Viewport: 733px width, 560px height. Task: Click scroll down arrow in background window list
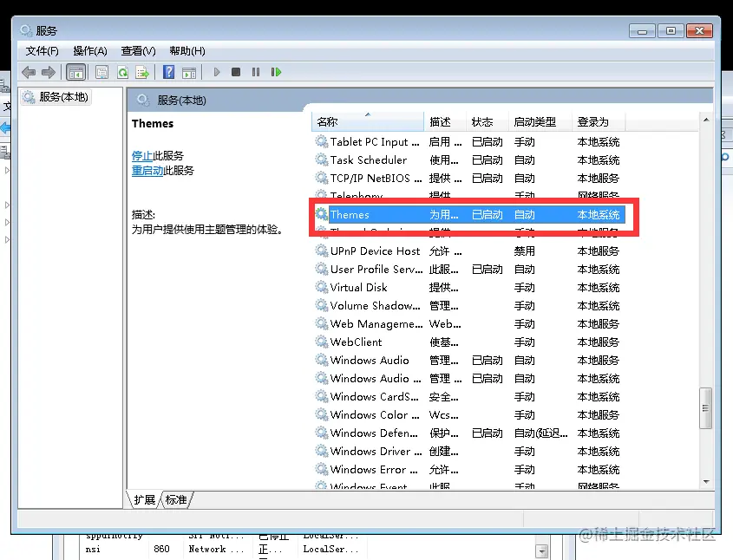542,551
